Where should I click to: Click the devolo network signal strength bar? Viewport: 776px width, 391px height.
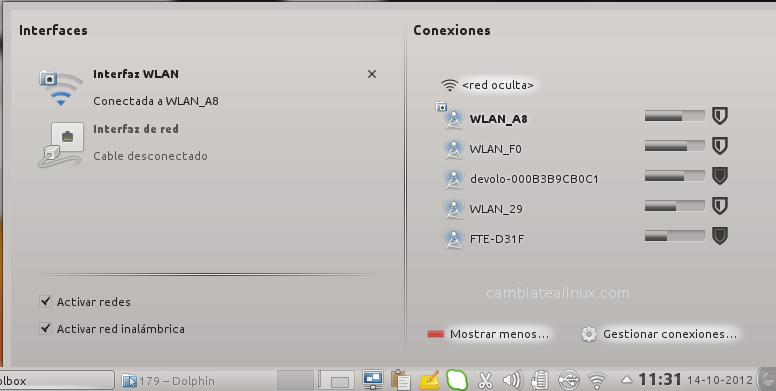click(675, 176)
